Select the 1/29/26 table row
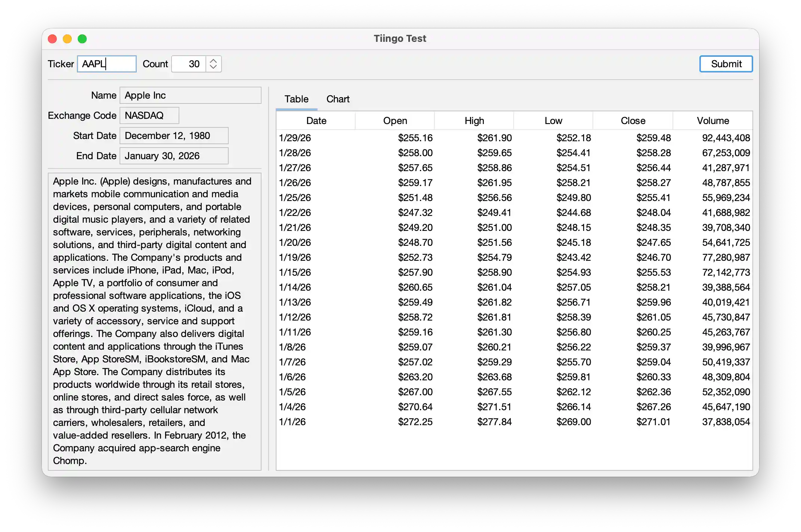This screenshot has height=532, width=801. (514, 138)
